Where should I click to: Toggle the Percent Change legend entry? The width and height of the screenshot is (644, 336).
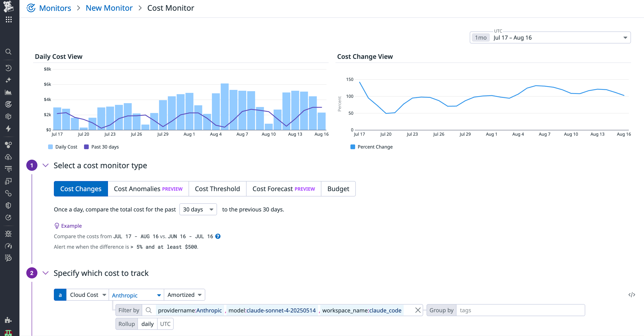tap(372, 147)
